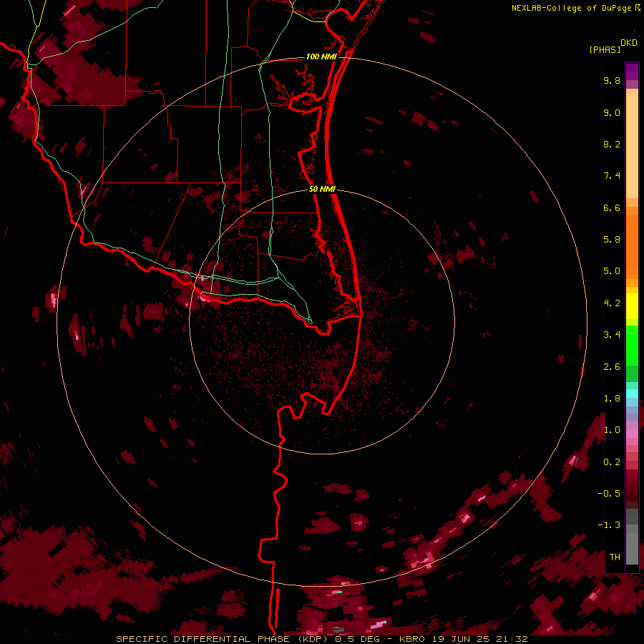Select the -1.3 color scale value
Image resolution: width=644 pixels, height=644 pixels.
coord(609,525)
